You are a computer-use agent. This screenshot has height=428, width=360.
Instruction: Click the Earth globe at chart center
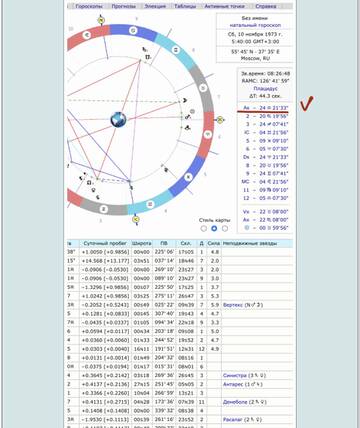click(x=118, y=120)
